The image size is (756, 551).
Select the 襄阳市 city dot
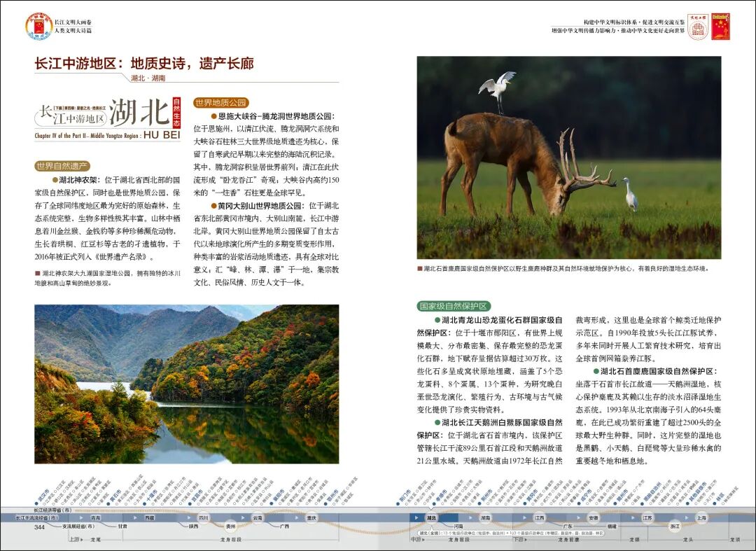(x=271, y=503)
